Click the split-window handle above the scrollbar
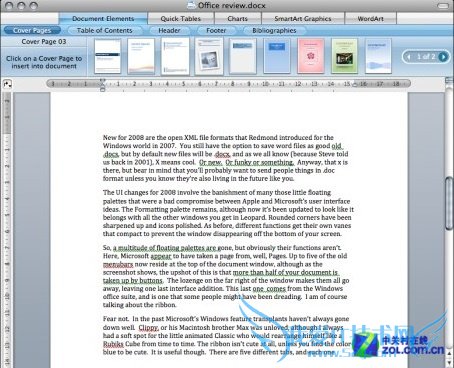The width and height of the screenshot is (454, 368). pos(449,80)
